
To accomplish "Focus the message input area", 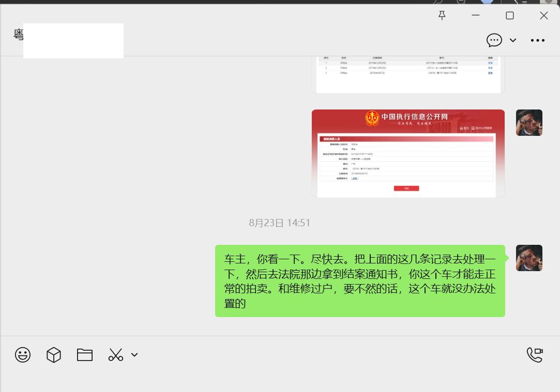I will click(279, 377).
